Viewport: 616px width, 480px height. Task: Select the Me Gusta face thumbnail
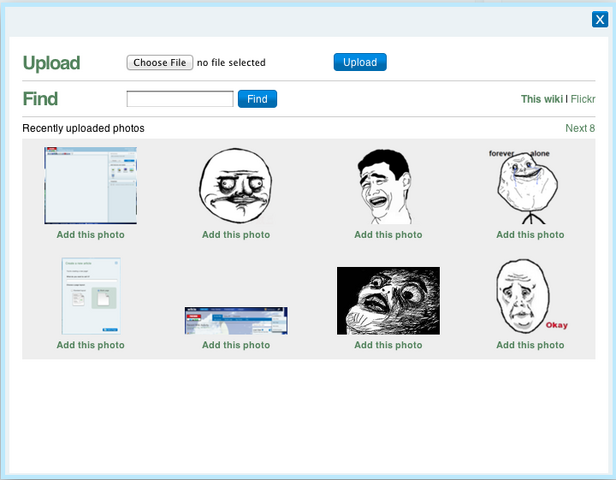(x=236, y=186)
